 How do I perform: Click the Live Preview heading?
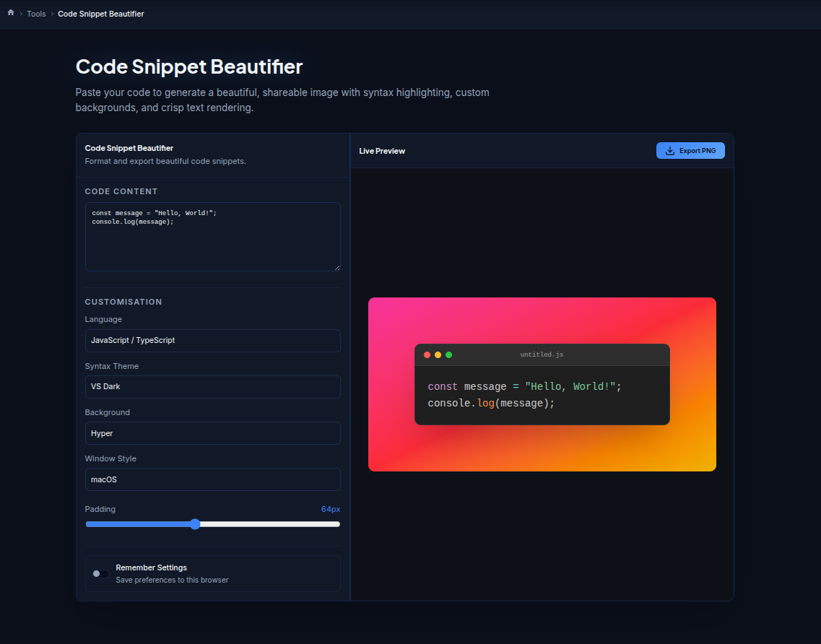[x=382, y=151]
